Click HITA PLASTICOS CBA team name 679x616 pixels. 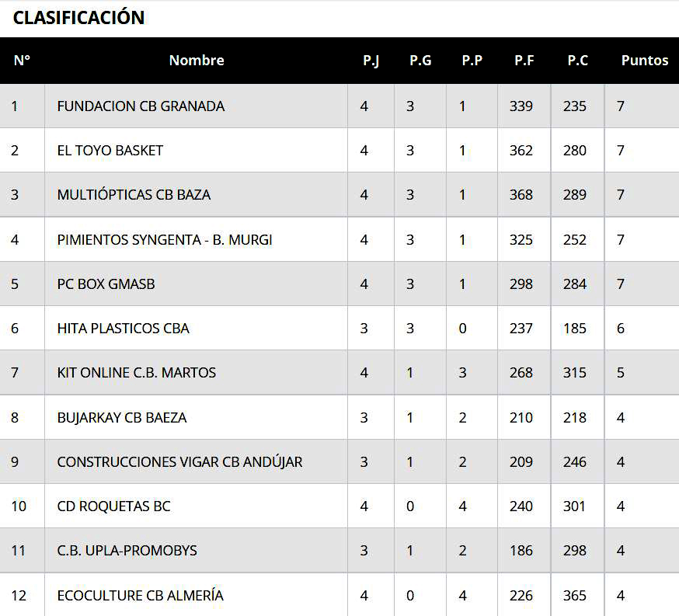coord(123,329)
